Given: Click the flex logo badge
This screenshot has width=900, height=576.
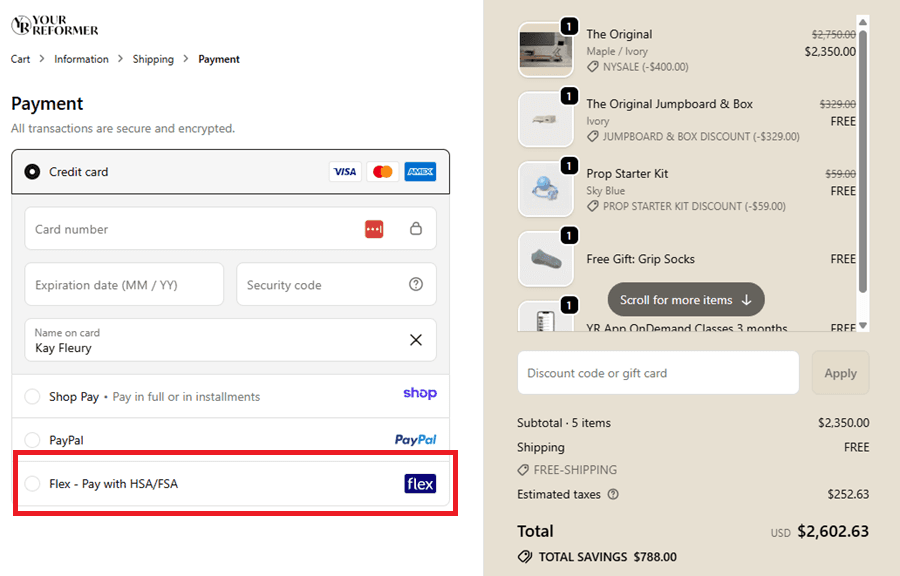Looking at the screenshot, I should [419, 483].
